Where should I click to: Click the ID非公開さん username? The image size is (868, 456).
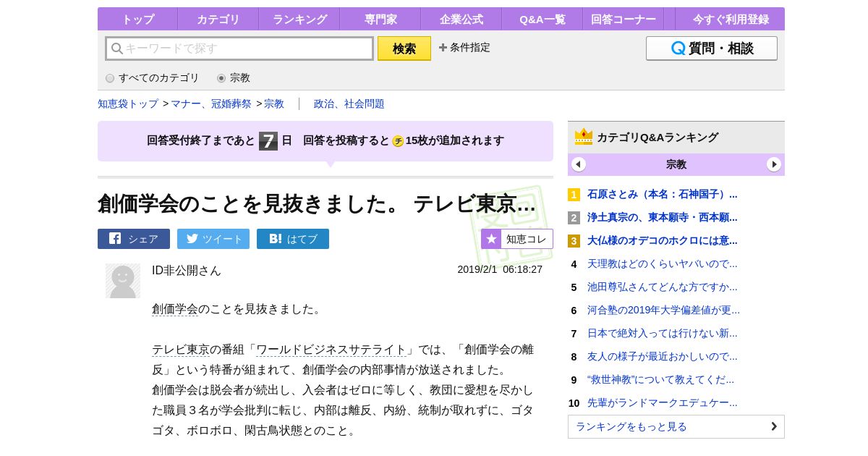point(187,270)
